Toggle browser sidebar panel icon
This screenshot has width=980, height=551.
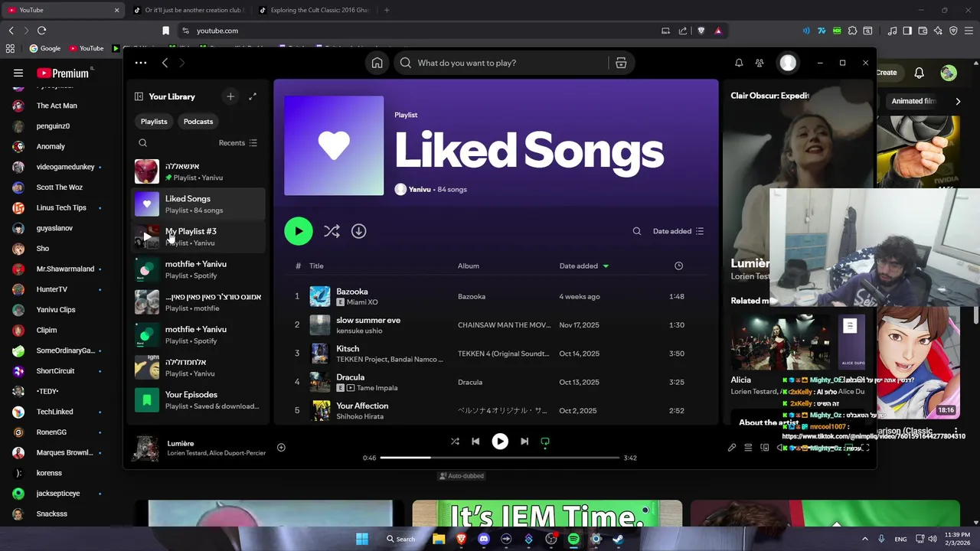point(907,31)
